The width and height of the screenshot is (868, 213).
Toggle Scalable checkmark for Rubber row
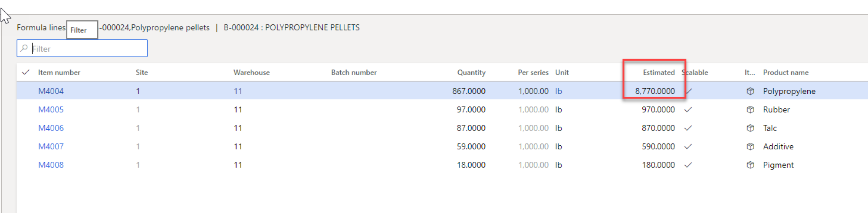click(x=688, y=110)
